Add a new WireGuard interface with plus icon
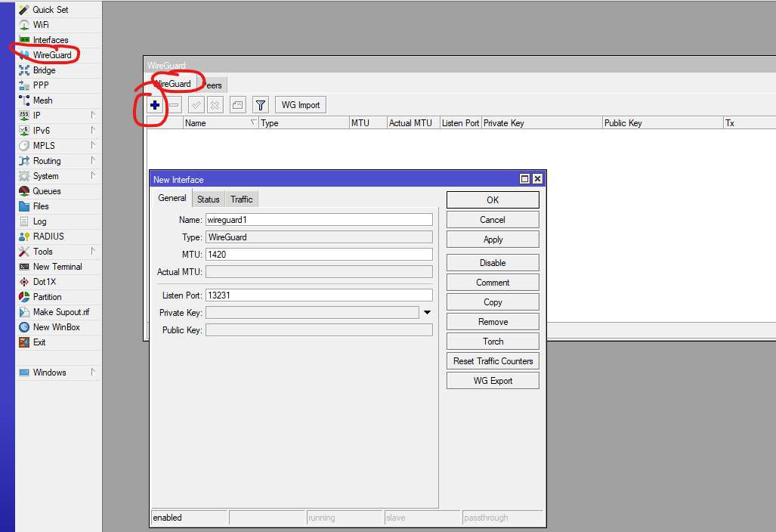The height and width of the screenshot is (532, 776). [x=155, y=105]
